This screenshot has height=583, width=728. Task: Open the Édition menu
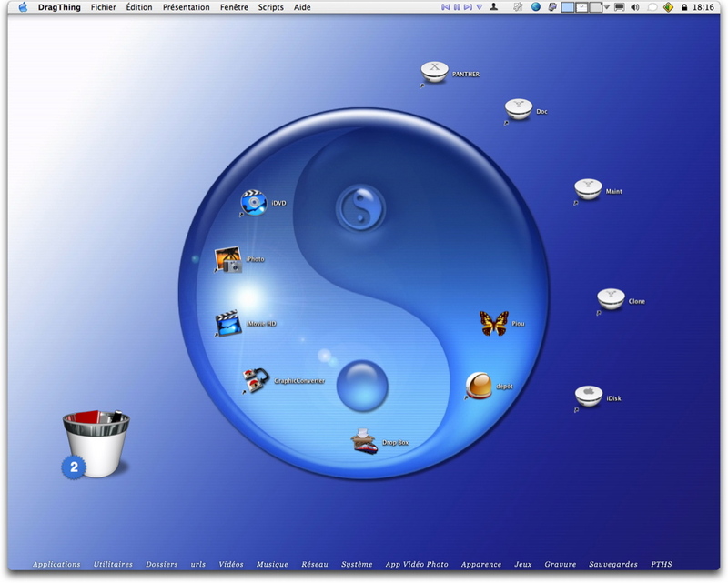(x=139, y=7)
